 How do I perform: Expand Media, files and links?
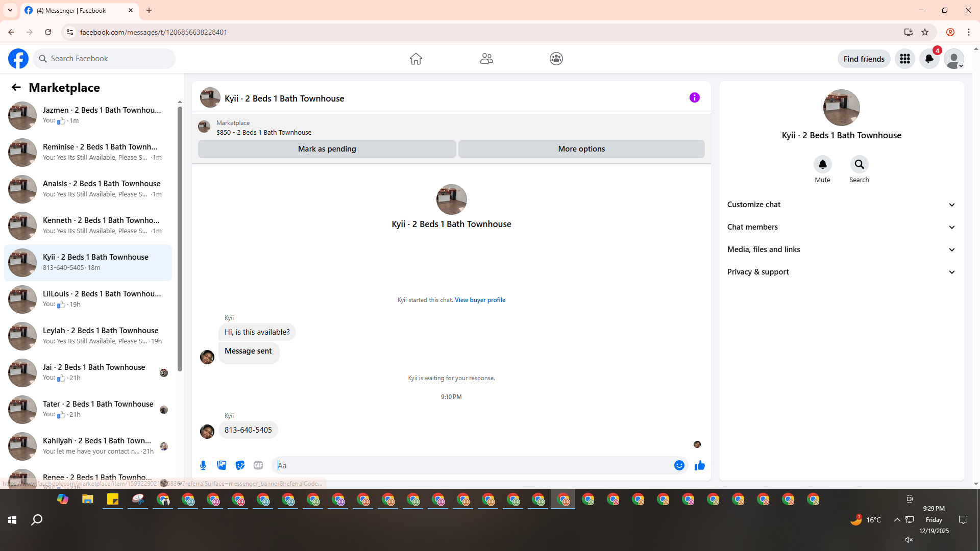(x=841, y=249)
